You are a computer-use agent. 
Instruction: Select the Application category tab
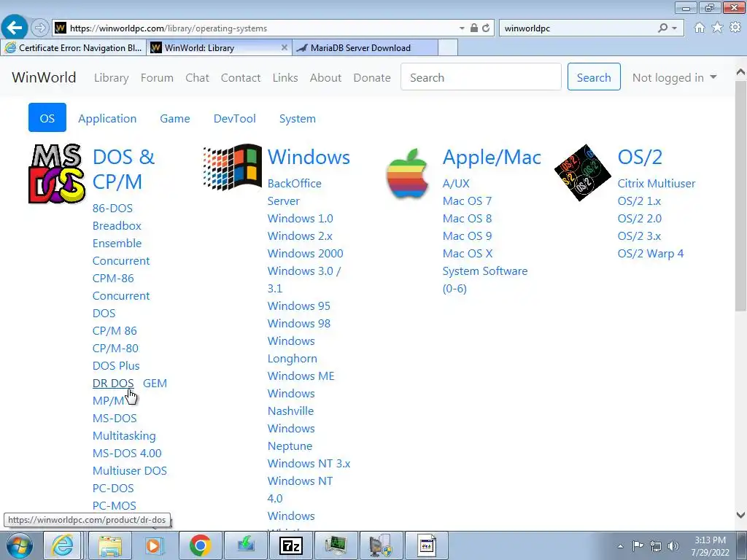107,119
